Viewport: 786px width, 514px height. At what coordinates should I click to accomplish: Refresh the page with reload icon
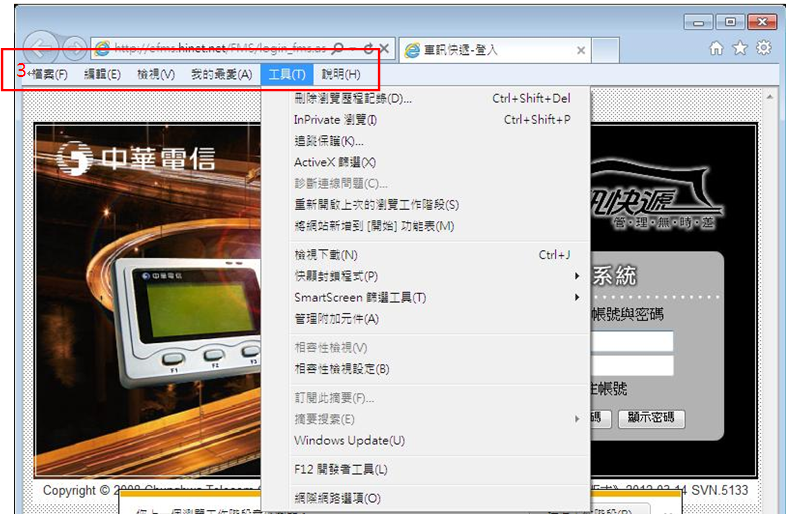[368, 49]
